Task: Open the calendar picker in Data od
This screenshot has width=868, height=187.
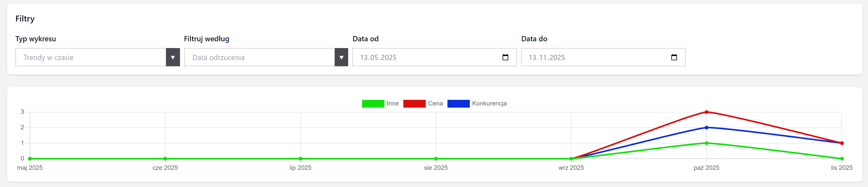Action: [x=505, y=57]
